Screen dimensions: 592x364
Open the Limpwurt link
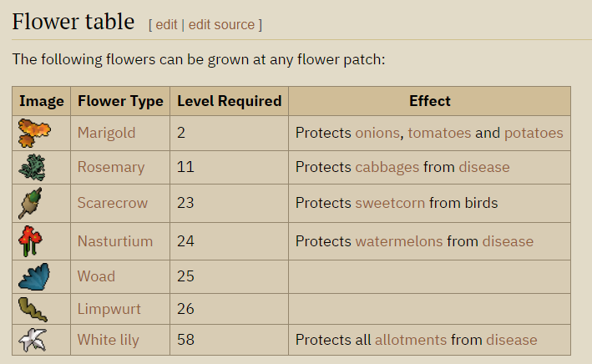point(109,309)
